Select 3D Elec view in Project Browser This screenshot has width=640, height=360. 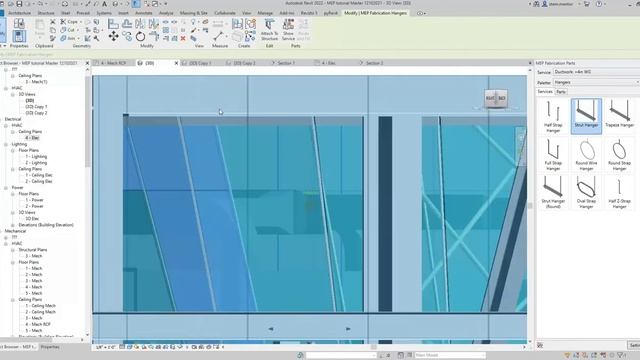tap(32, 219)
